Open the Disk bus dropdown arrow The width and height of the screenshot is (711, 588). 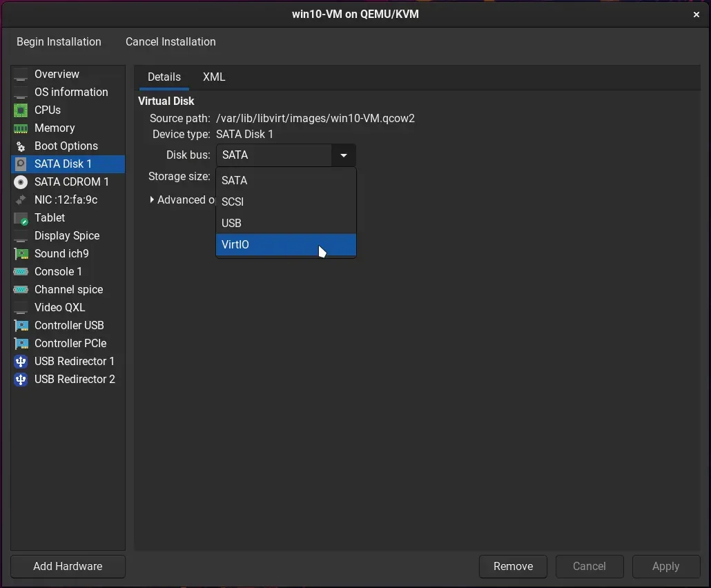tap(344, 155)
